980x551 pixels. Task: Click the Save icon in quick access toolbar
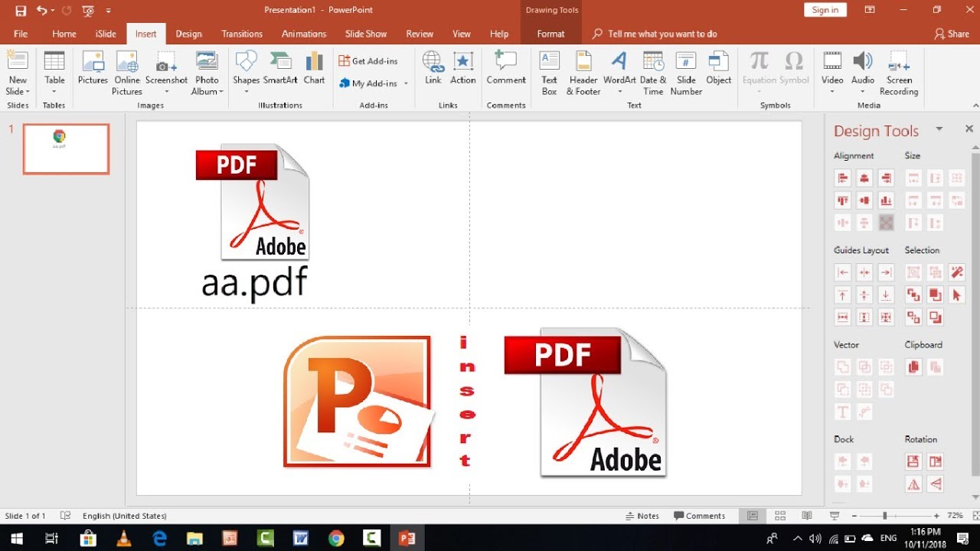[21, 11]
